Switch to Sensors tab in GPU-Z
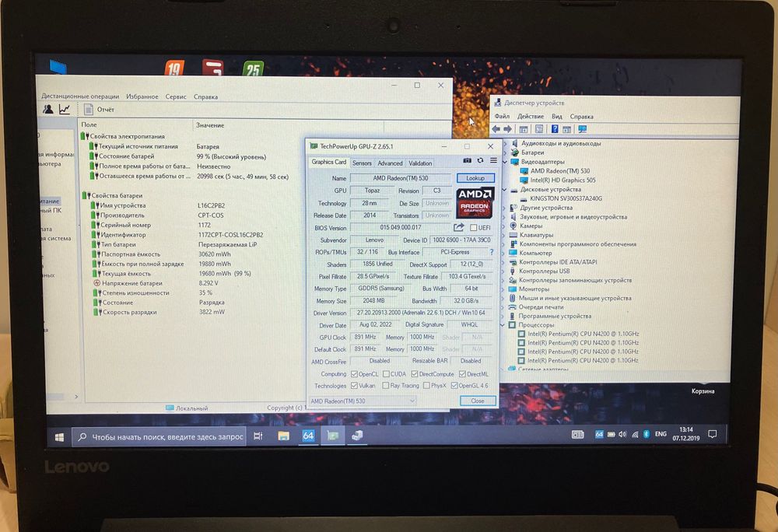Screen dimensions: 778x532 (x=362, y=163)
